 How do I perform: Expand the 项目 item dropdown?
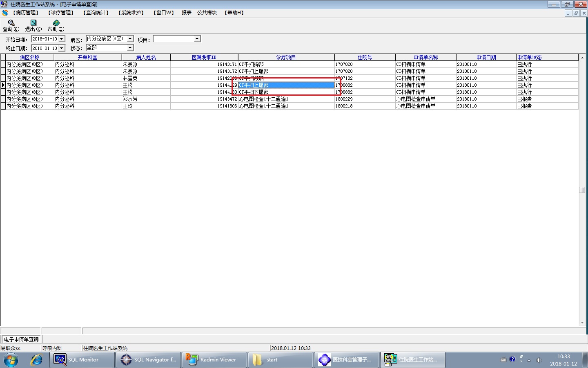(x=197, y=39)
